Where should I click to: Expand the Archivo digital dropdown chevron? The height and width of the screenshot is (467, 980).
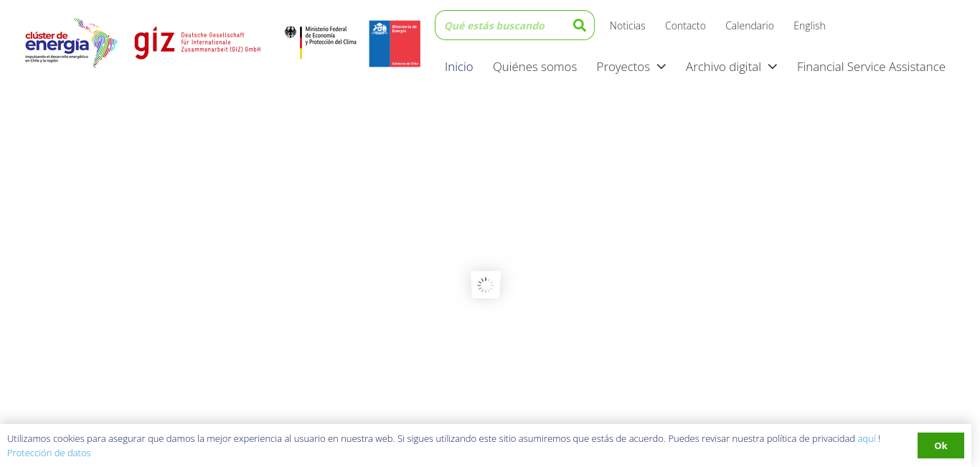(773, 67)
